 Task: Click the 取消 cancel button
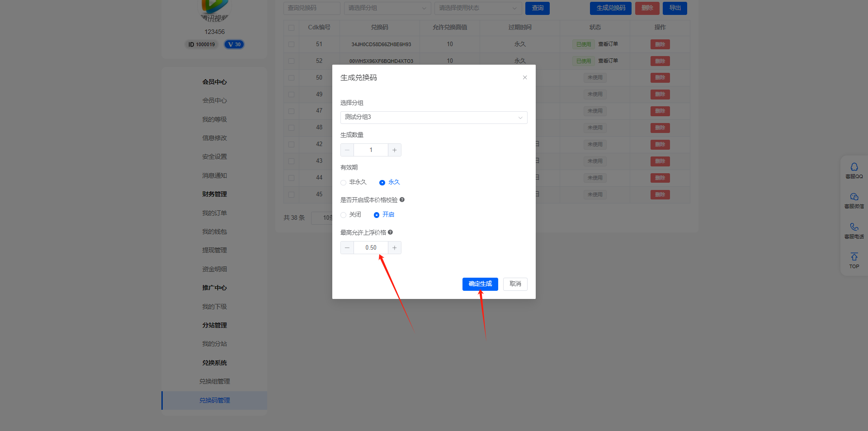[515, 284]
